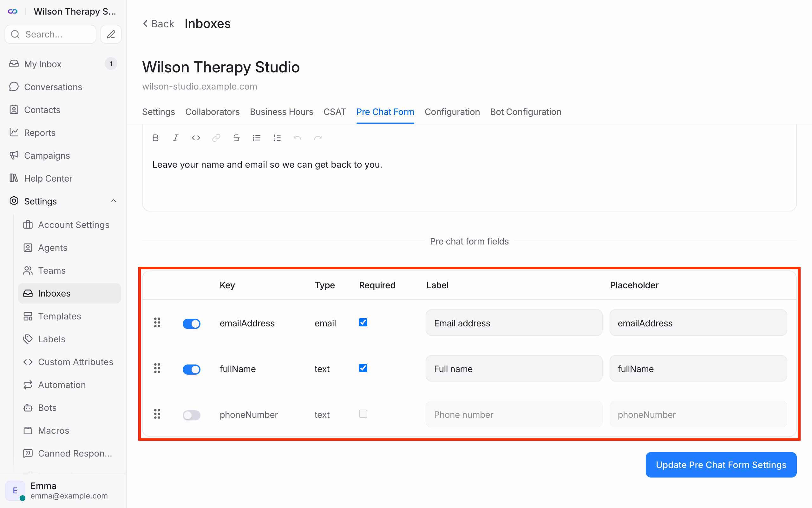Viewport: 812px width, 508px height.
Task: Open Custom Attributes settings
Action: [x=69, y=362]
